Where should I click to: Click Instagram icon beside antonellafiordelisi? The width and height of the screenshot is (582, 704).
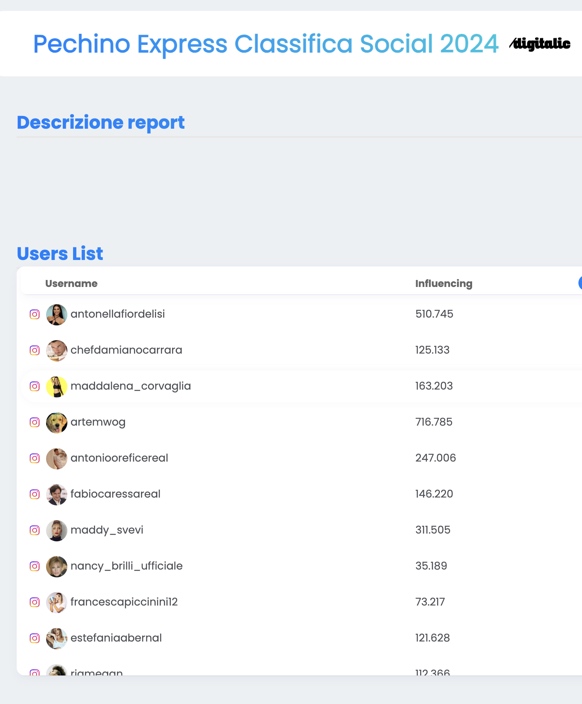[35, 314]
